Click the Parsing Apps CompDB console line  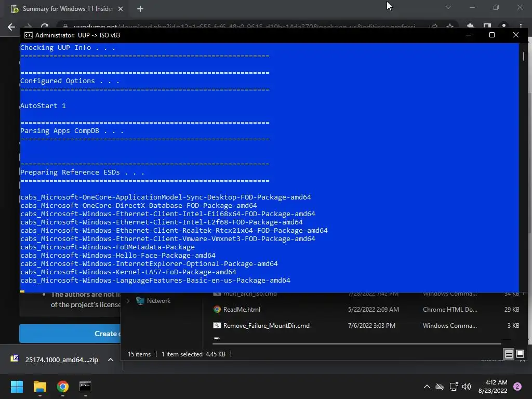tap(72, 131)
